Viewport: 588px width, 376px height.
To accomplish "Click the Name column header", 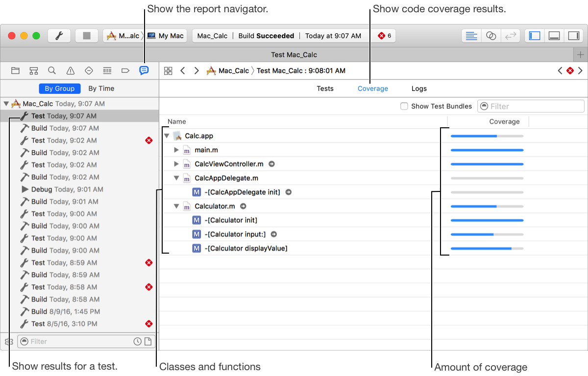I will point(177,121).
